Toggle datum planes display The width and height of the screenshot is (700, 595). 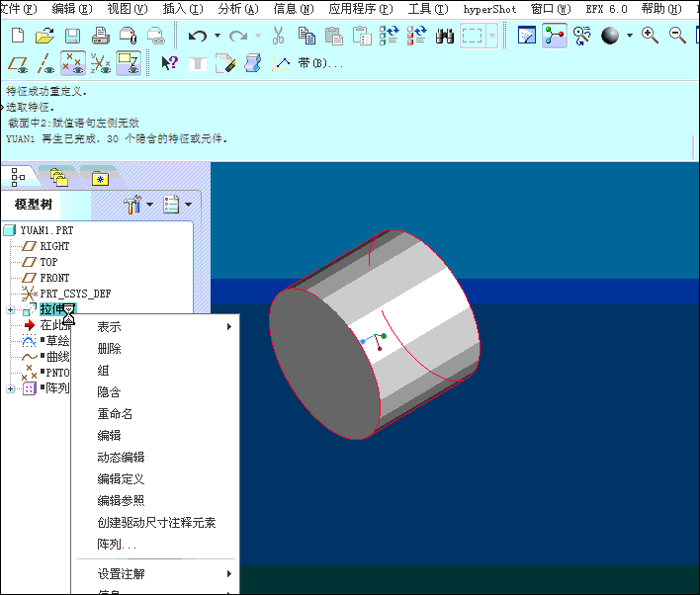coord(18,63)
